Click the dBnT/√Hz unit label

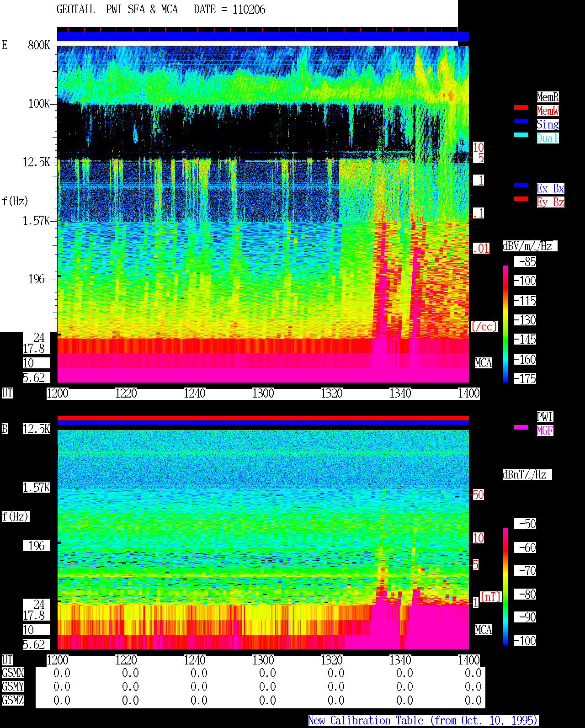tap(527, 474)
